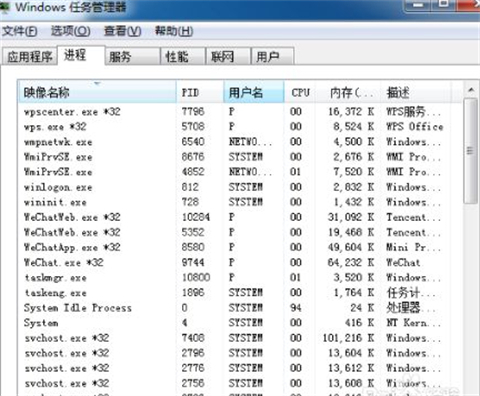This screenshot has height=396, width=480.
Task: Switch to the 联网 tab
Action: coord(228,56)
